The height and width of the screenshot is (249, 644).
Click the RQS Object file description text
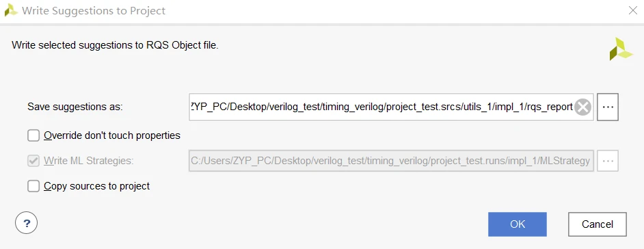[115, 45]
